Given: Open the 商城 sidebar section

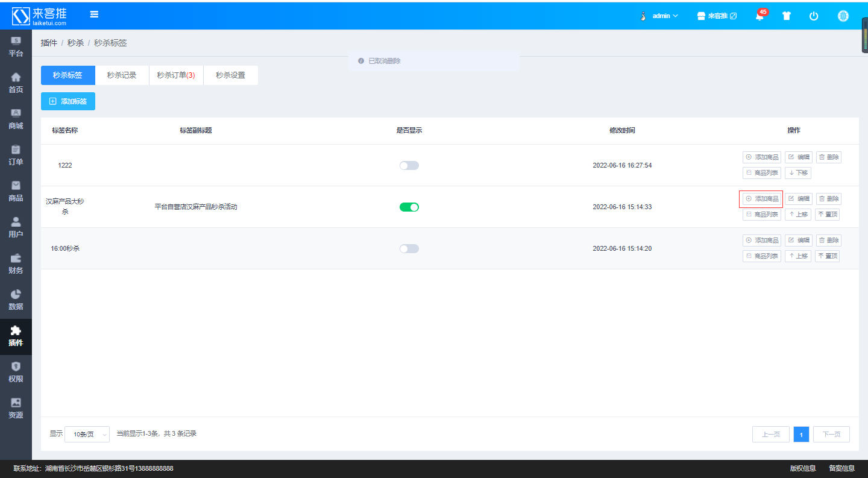Looking at the screenshot, I should tap(16, 119).
